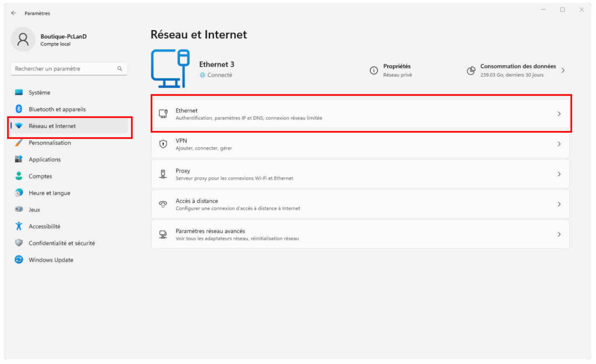The image size is (596, 364).
Task: Open Paramètres réseau avancés row
Action: click(x=360, y=234)
